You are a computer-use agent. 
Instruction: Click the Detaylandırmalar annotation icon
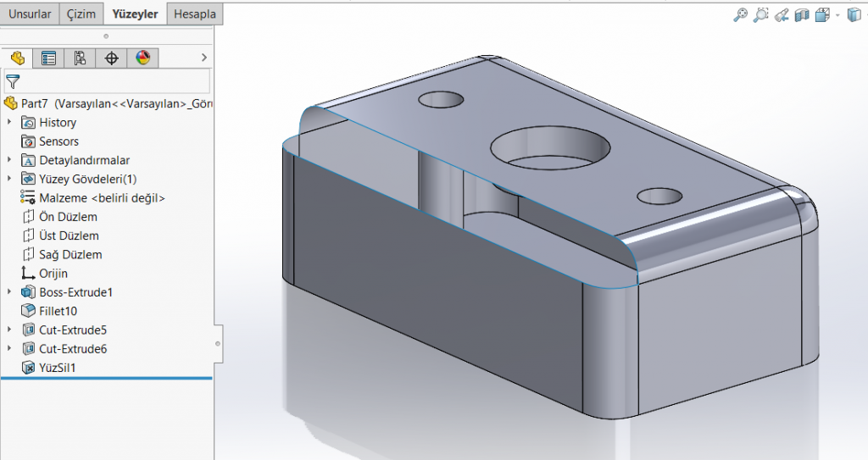point(28,160)
